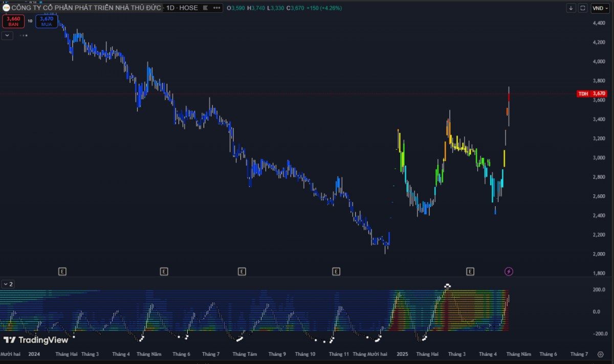Click the 1D - HOSE interval text

[x=182, y=8]
